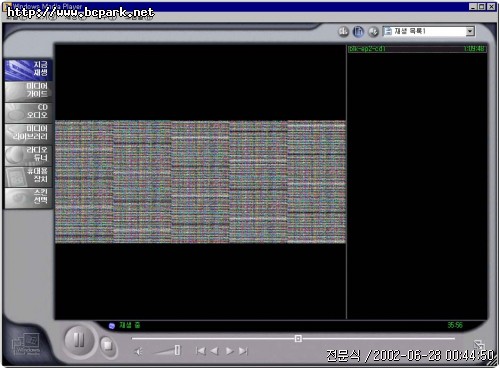The height and width of the screenshot is (368, 500).
Task: Toggle shuffle playback icon
Action: tap(373, 32)
